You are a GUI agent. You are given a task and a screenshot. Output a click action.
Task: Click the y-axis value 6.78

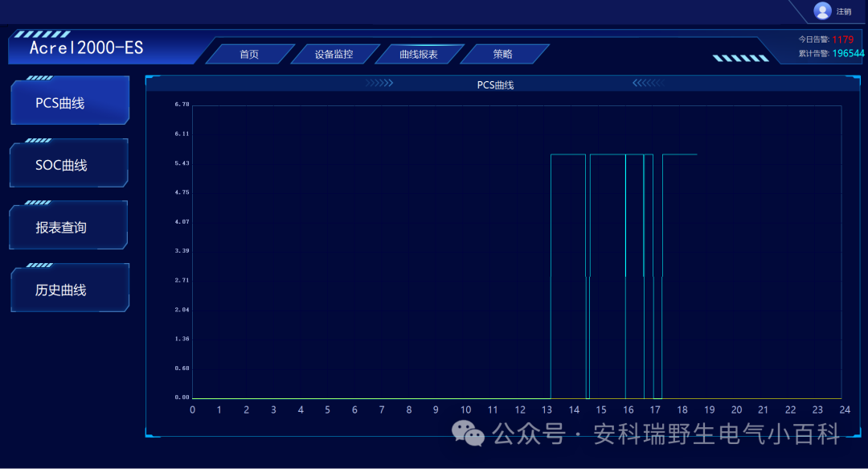coord(182,105)
